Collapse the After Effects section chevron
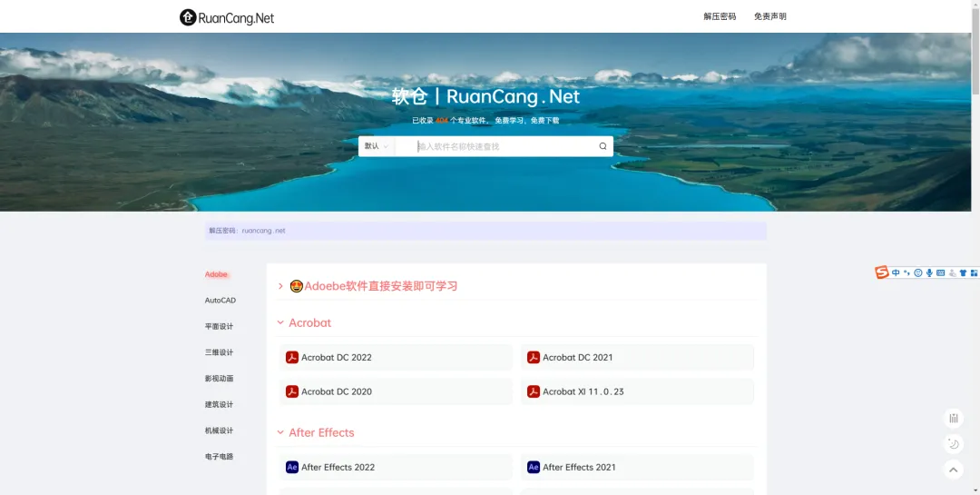The width and height of the screenshot is (980, 495). (x=280, y=432)
